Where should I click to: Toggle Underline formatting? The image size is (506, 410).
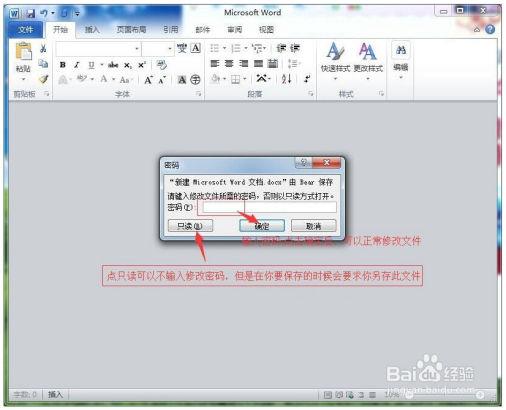pyautogui.click(x=91, y=65)
